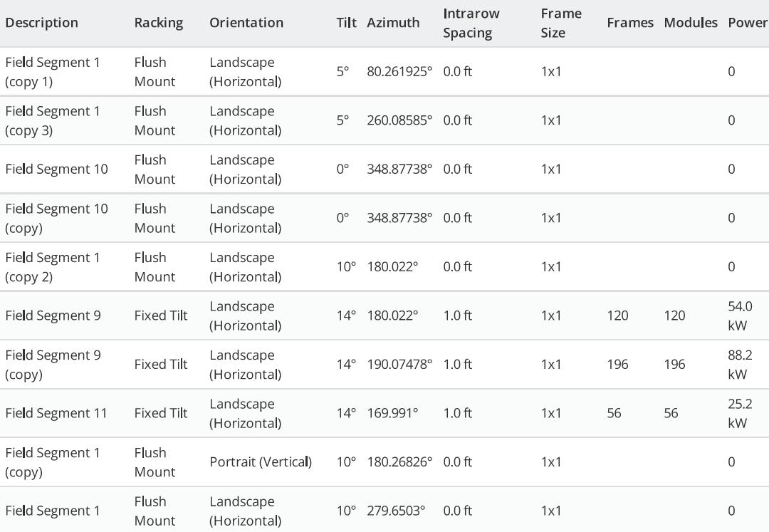Image resolution: width=769 pixels, height=532 pixels.
Task: Sort by the Racking column header
Action: coord(158,23)
